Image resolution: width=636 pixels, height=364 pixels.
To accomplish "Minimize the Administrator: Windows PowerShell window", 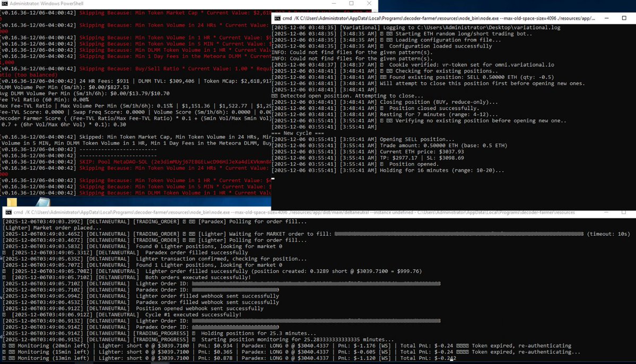I will (x=334, y=3).
